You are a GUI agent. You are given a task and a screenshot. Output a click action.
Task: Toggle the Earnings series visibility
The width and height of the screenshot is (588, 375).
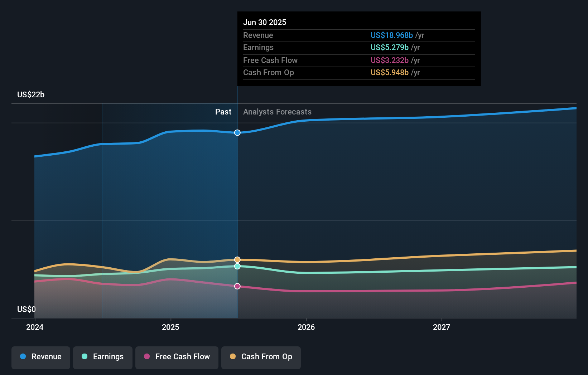coord(103,357)
